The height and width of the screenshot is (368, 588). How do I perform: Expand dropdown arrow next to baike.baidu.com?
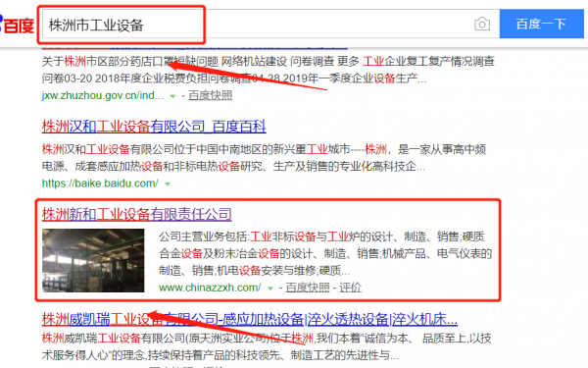[168, 184]
